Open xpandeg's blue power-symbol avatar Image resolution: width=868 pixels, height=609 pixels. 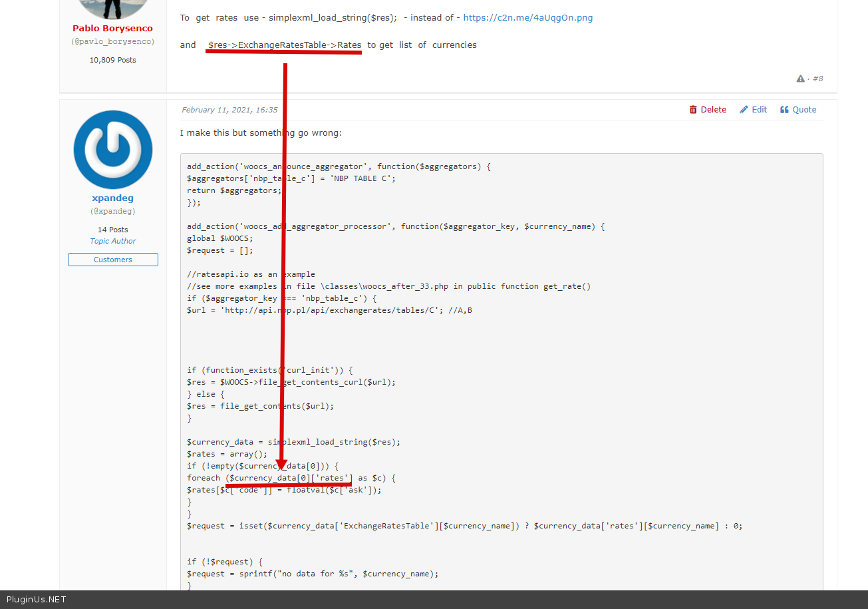113,150
